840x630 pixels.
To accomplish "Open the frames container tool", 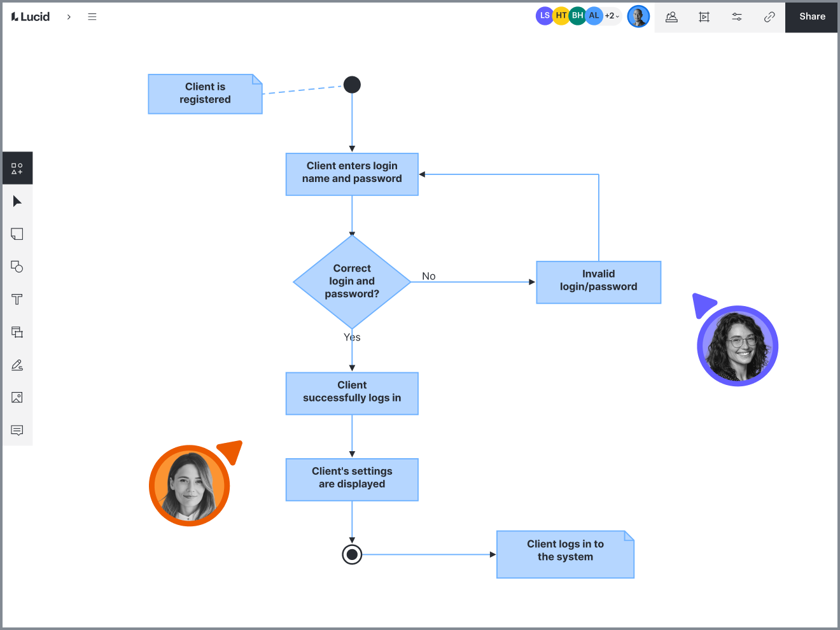I will tap(17, 332).
